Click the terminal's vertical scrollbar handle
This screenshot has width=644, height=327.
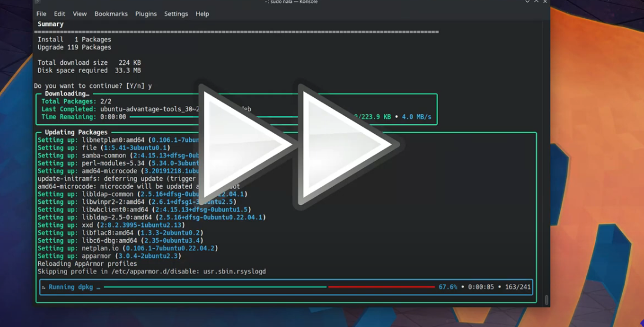546,300
